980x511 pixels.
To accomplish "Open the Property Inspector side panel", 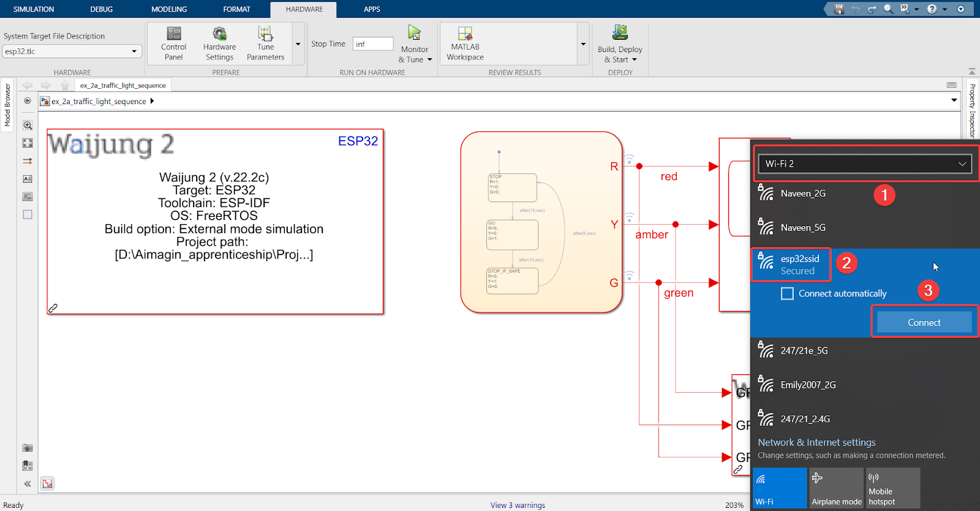I will point(972,110).
